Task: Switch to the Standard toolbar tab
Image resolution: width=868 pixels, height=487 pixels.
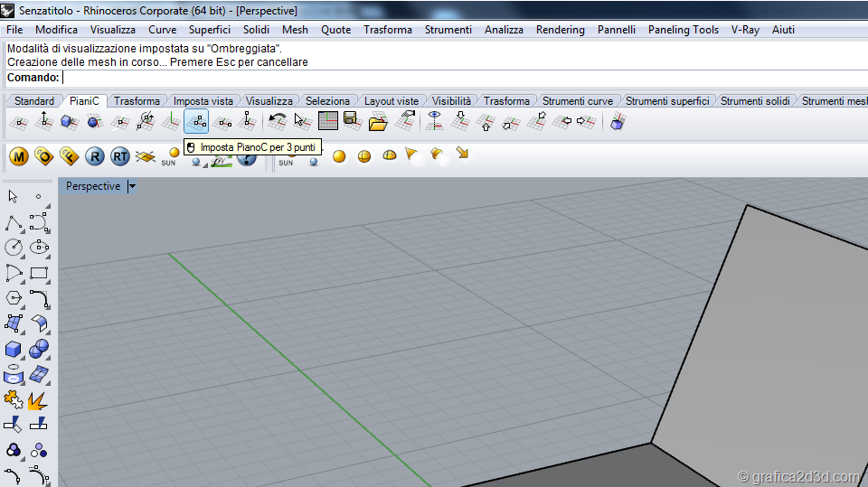Action: pos(34,101)
